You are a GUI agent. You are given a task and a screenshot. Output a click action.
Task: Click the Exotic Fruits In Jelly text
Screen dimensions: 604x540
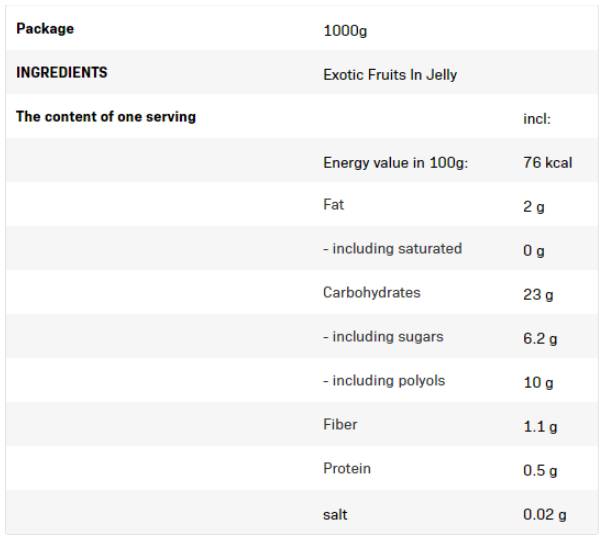pos(390,75)
